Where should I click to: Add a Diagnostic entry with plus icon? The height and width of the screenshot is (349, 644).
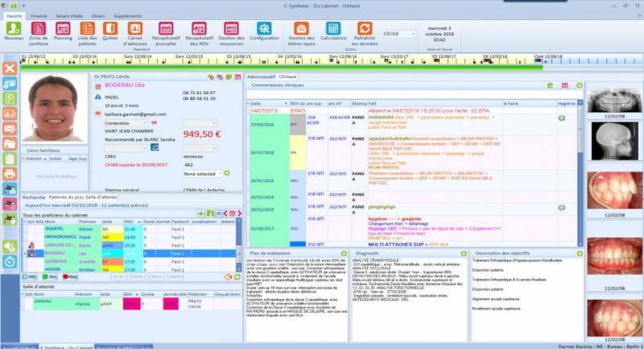tap(464, 254)
